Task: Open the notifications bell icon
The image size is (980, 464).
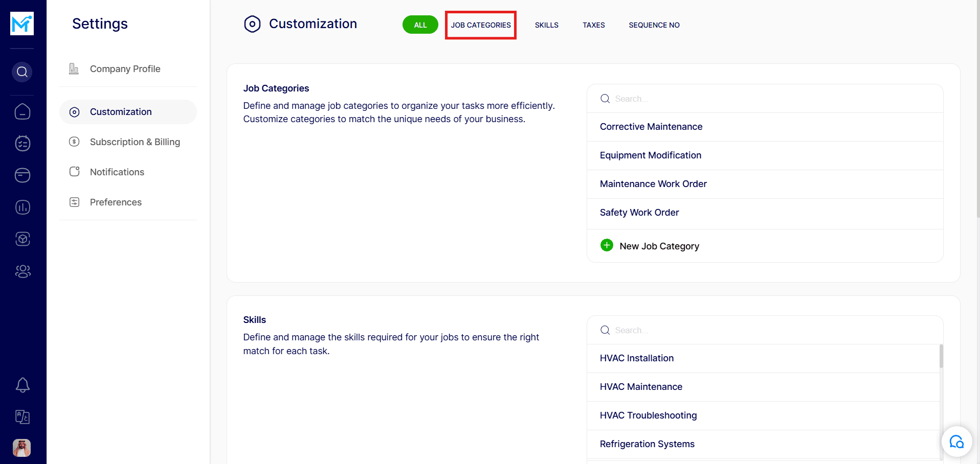Action: (23, 385)
